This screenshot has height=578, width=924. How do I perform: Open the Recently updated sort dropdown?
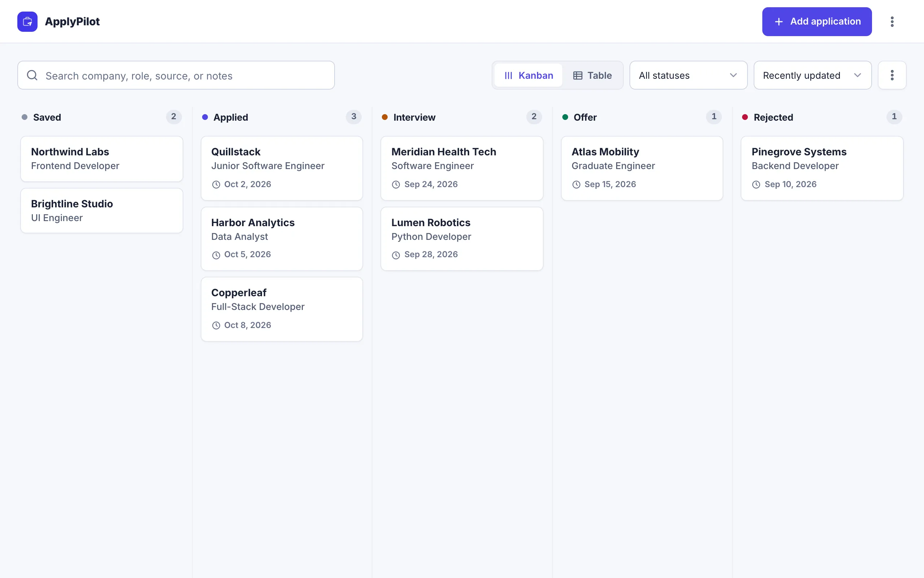coord(812,75)
